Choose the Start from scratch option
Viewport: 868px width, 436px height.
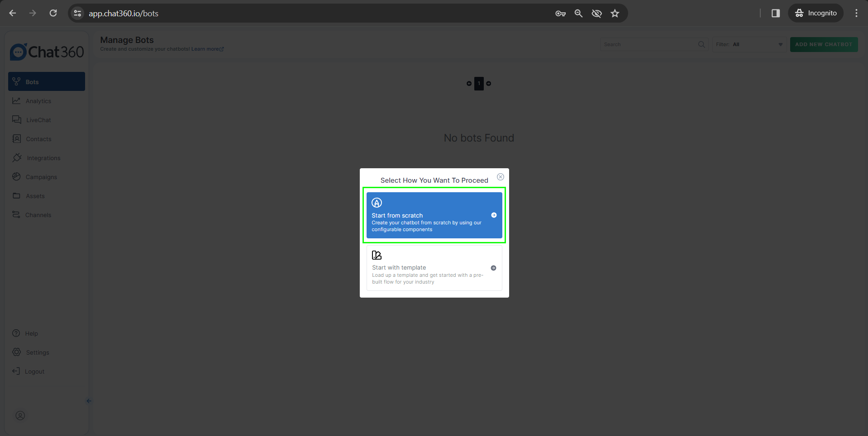pos(434,215)
